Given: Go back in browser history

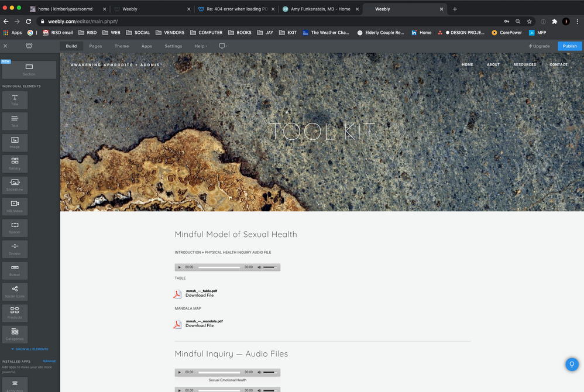Looking at the screenshot, I should (x=6, y=22).
